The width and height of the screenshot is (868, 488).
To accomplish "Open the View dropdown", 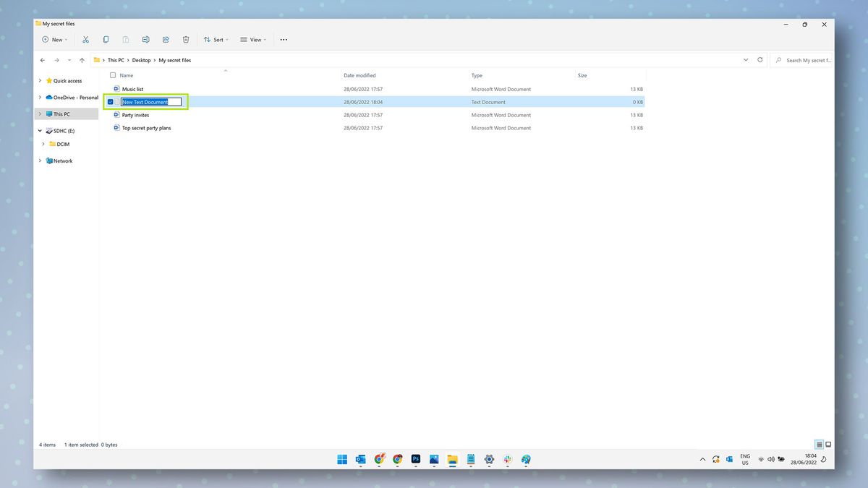I will [252, 39].
